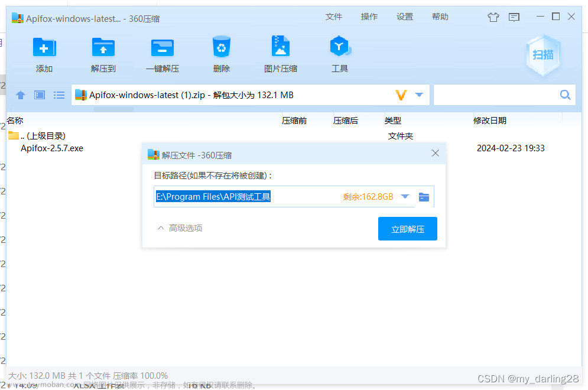
Task: Switch to list view mode icon
Action: click(x=59, y=95)
